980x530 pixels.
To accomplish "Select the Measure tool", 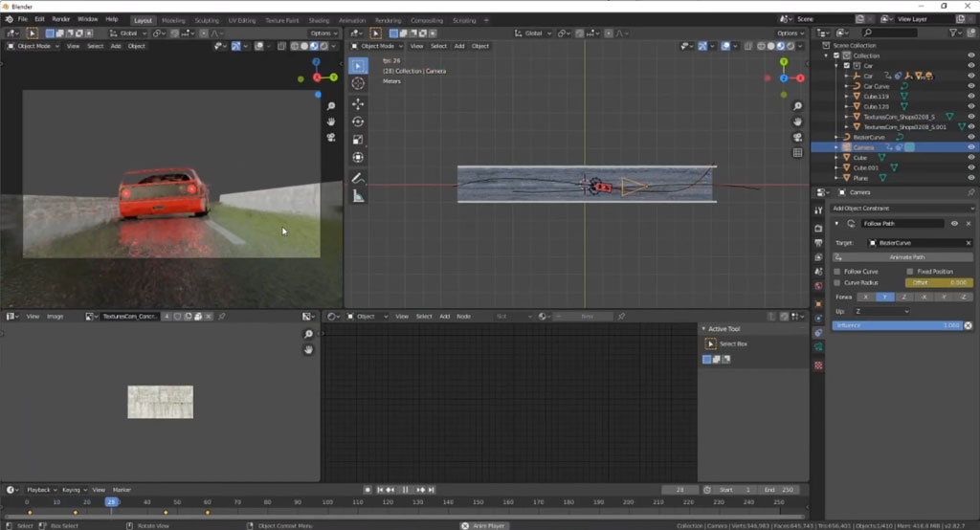I will [x=358, y=196].
